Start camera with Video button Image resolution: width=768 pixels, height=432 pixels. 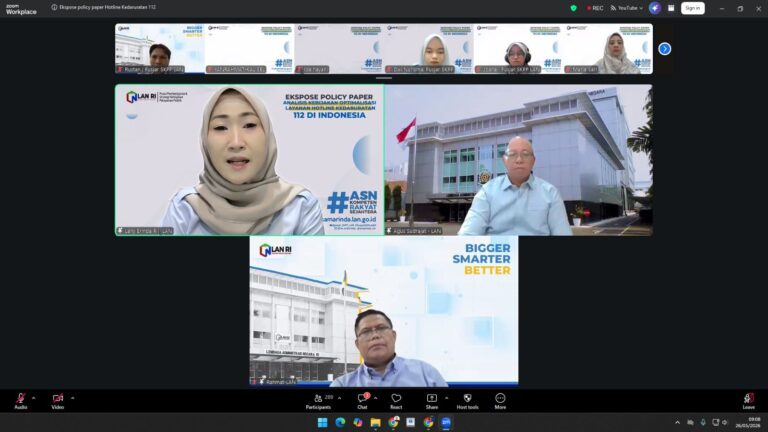[58, 401]
